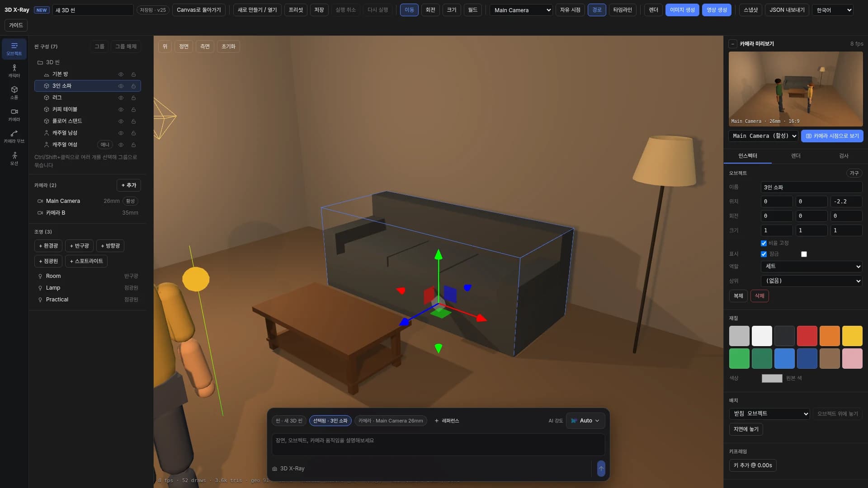
Task: Click the yellow light gizmo in viewport
Action: click(196, 279)
